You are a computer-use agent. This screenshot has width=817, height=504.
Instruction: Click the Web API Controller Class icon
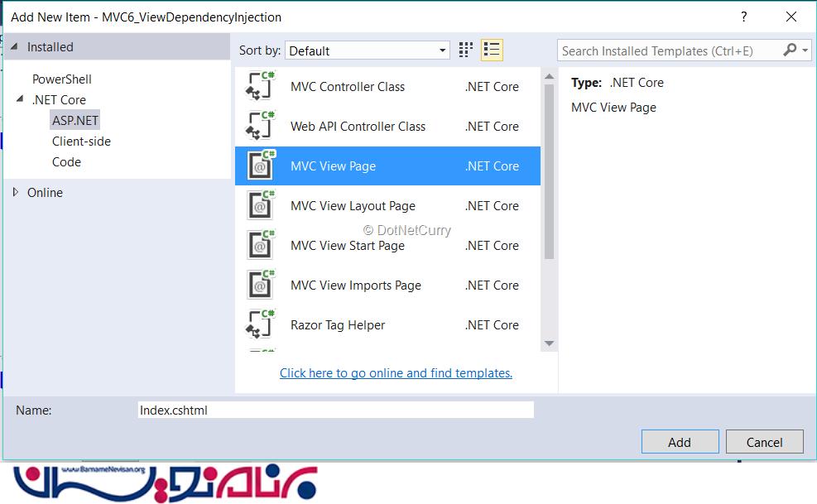click(x=261, y=127)
